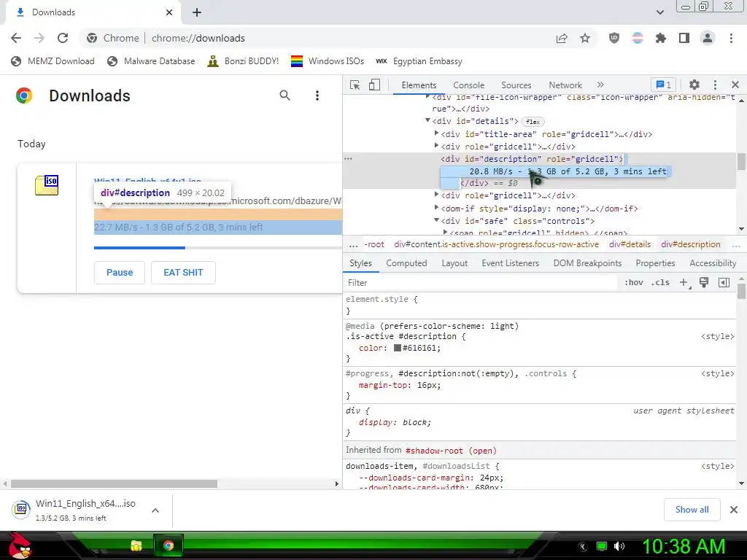Screen dimensions: 747x560
Task: Open the Network tab
Action: 565,85
